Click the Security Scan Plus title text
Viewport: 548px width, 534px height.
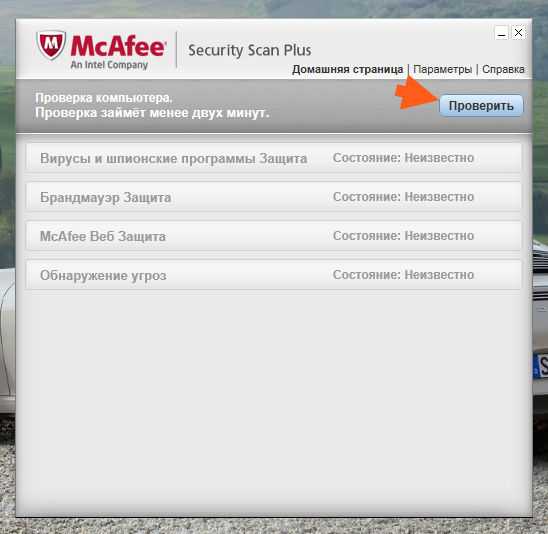pyautogui.click(x=250, y=50)
